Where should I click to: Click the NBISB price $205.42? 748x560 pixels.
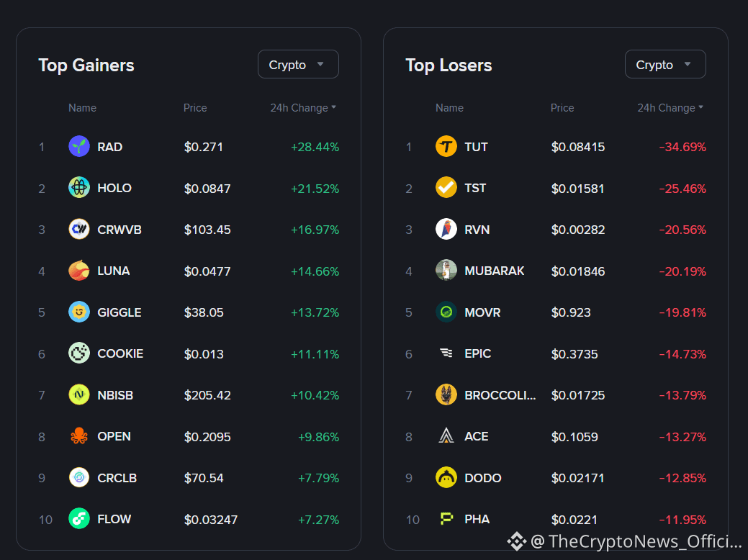pos(207,395)
